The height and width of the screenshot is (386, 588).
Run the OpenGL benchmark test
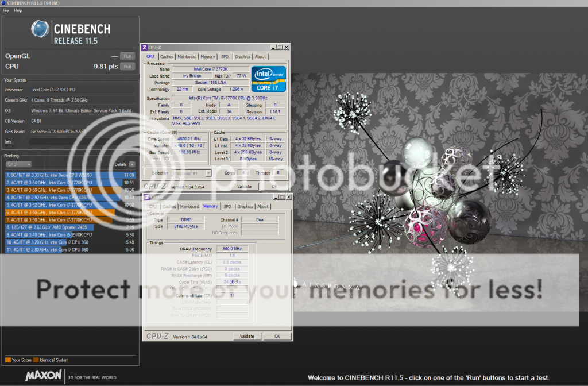coord(127,56)
